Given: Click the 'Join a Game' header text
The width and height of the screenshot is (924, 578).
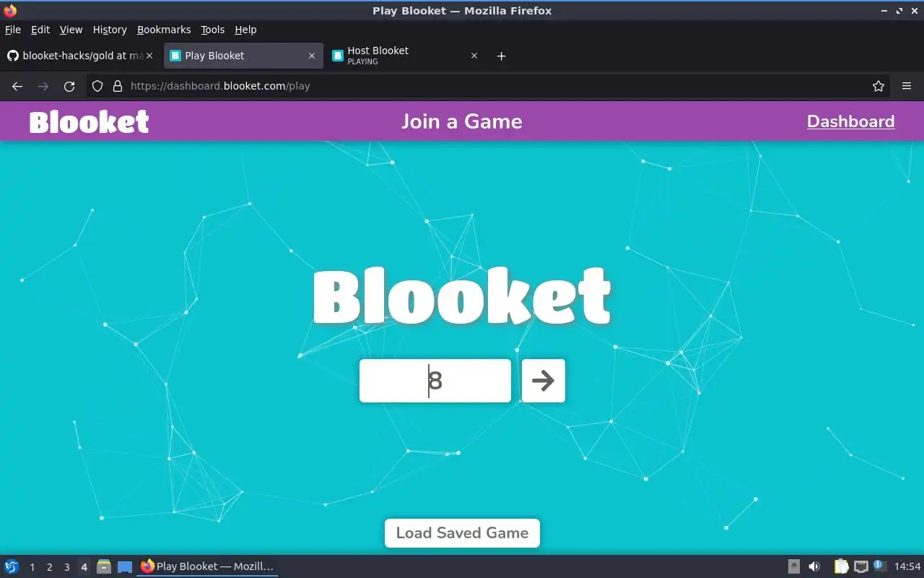Looking at the screenshot, I should [462, 121].
